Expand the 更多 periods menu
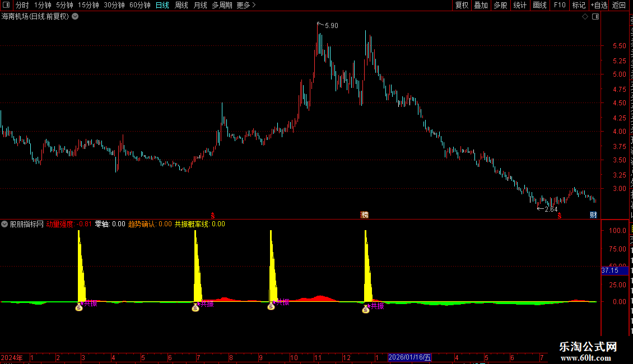This screenshot has height=364, width=633. click(x=246, y=5)
